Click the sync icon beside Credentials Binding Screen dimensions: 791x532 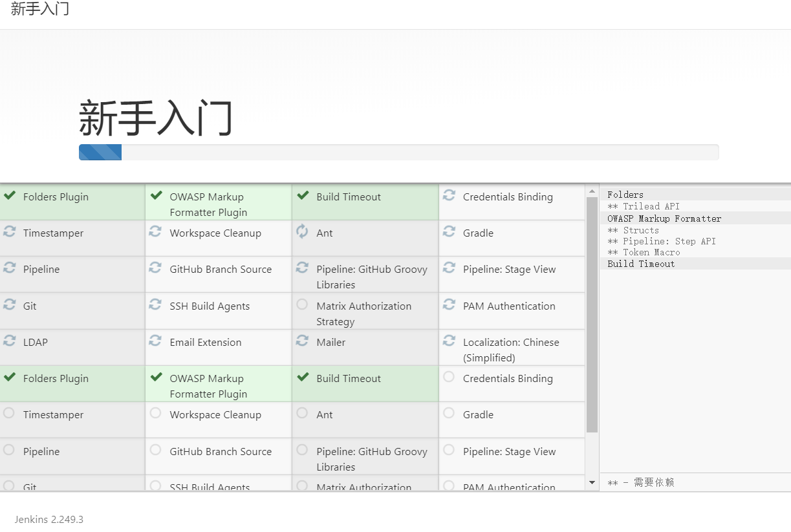tap(449, 195)
